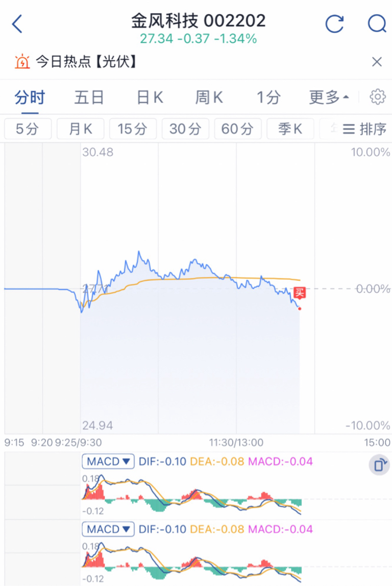Open chart settings gear icon
This screenshot has width=392, height=586.
click(378, 97)
